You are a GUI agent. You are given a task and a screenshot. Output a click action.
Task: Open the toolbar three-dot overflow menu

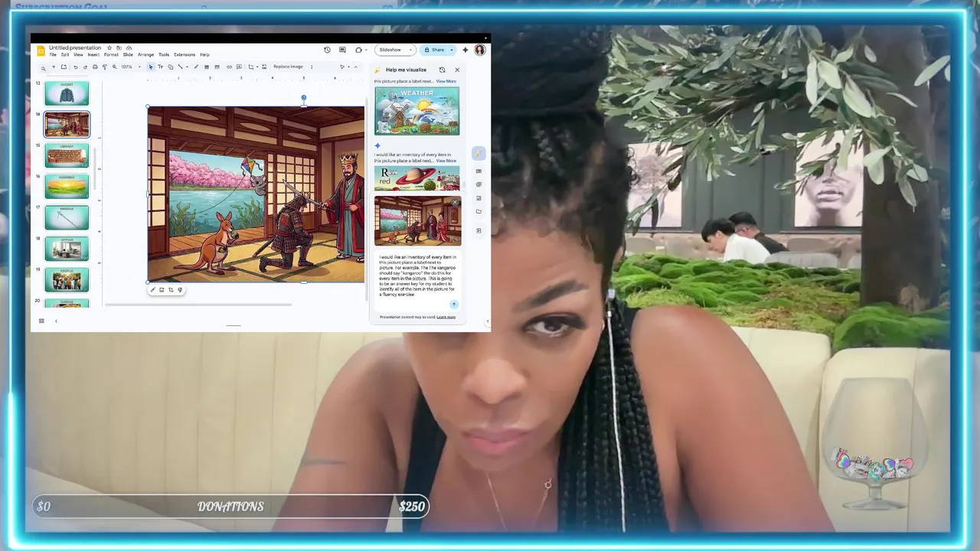312,67
